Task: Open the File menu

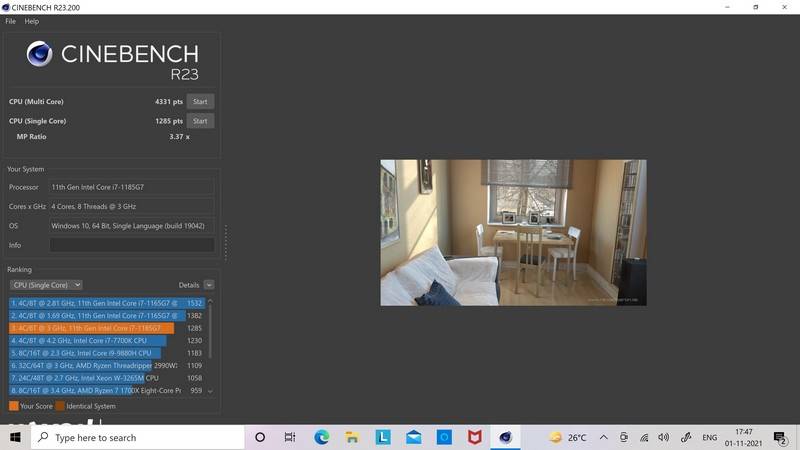Action: coord(10,21)
